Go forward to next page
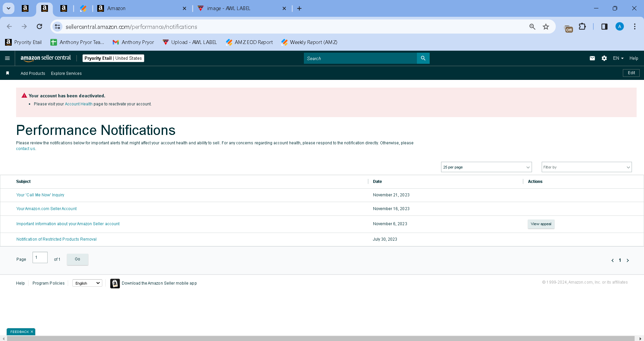 pyautogui.click(x=24, y=27)
